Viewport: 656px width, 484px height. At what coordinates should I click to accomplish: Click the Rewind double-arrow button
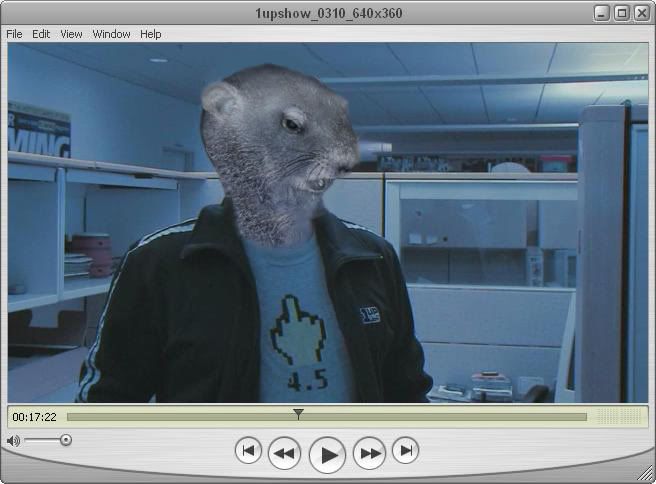pos(285,453)
